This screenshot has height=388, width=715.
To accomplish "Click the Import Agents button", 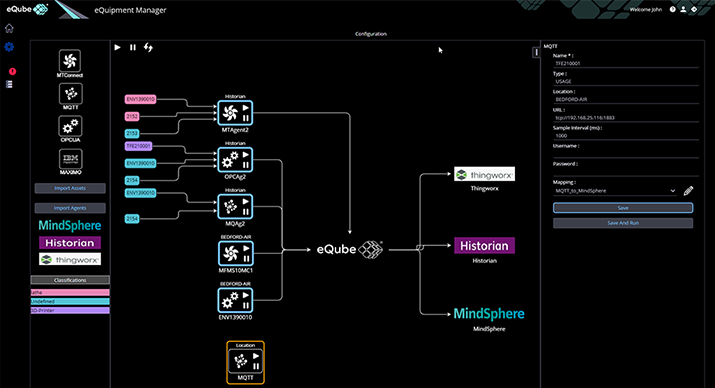I will pos(70,208).
